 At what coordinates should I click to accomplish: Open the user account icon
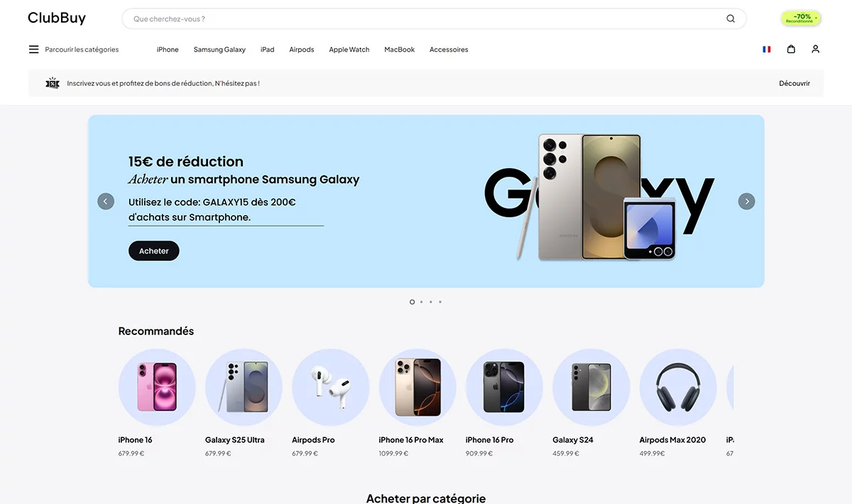[x=815, y=50]
